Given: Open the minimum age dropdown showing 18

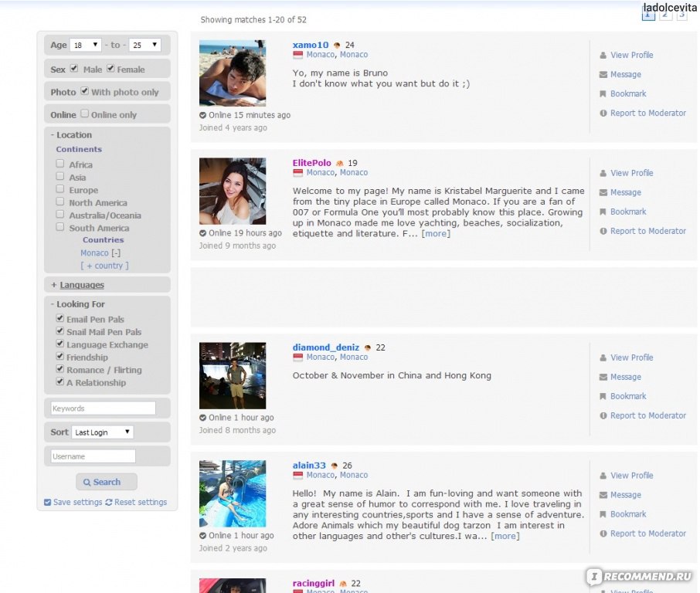Looking at the screenshot, I should click(85, 45).
